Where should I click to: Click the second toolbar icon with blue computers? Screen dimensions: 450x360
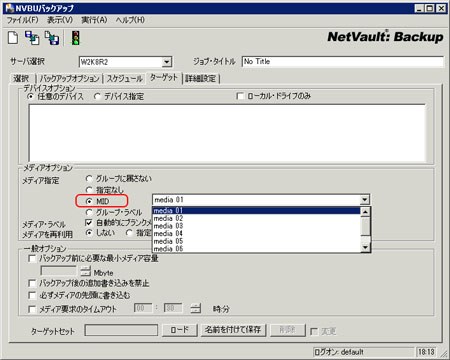tap(32, 38)
